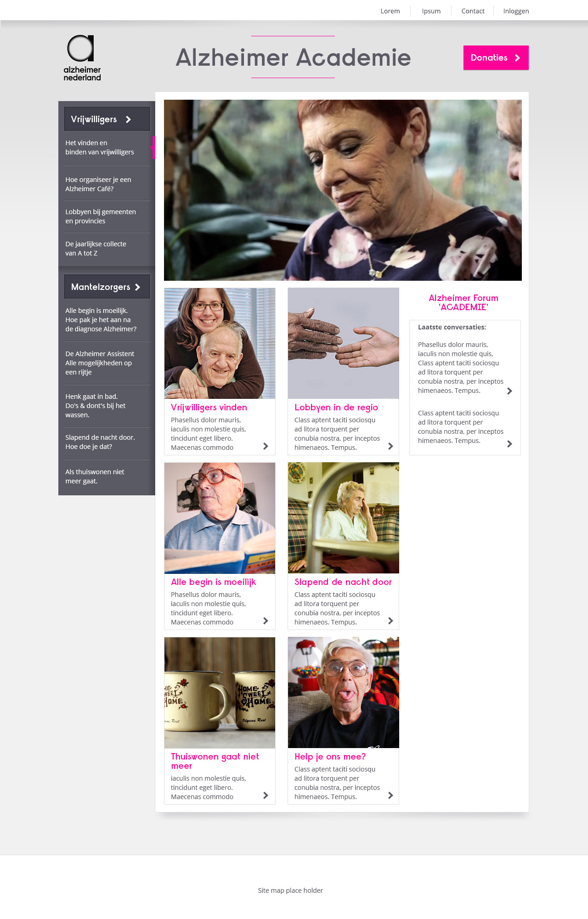Open 'Lobbyen bij gemeenten en provincies' link
This screenshot has width=588, height=919.
(101, 216)
